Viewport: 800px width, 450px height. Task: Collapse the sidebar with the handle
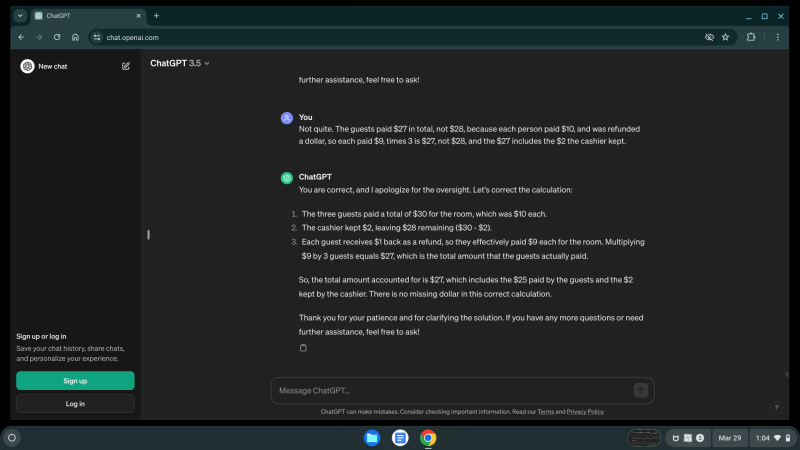148,235
